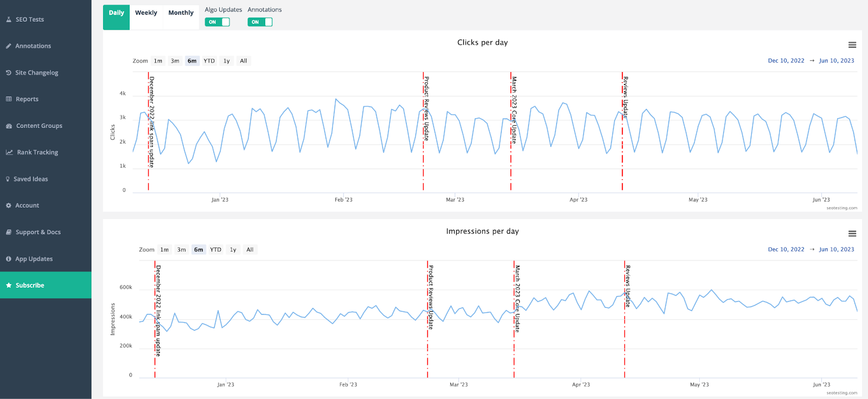This screenshot has height=399, width=868.
Task: Switch to the Daily tab
Action: point(116,17)
